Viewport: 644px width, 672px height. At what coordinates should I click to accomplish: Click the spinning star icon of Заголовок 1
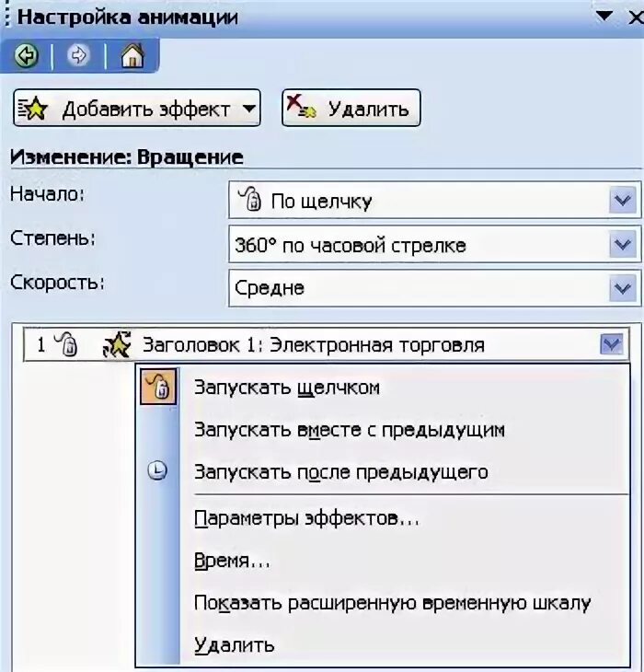click(x=117, y=344)
